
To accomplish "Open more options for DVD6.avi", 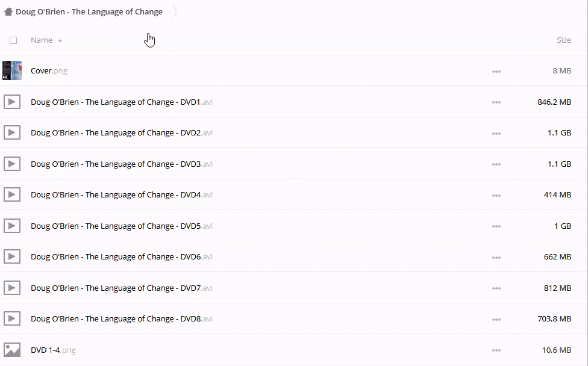I will coord(496,257).
